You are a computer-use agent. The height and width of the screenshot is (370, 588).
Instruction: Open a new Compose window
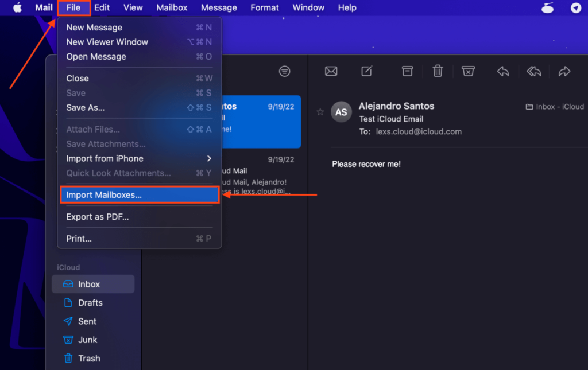pos(367,71)
